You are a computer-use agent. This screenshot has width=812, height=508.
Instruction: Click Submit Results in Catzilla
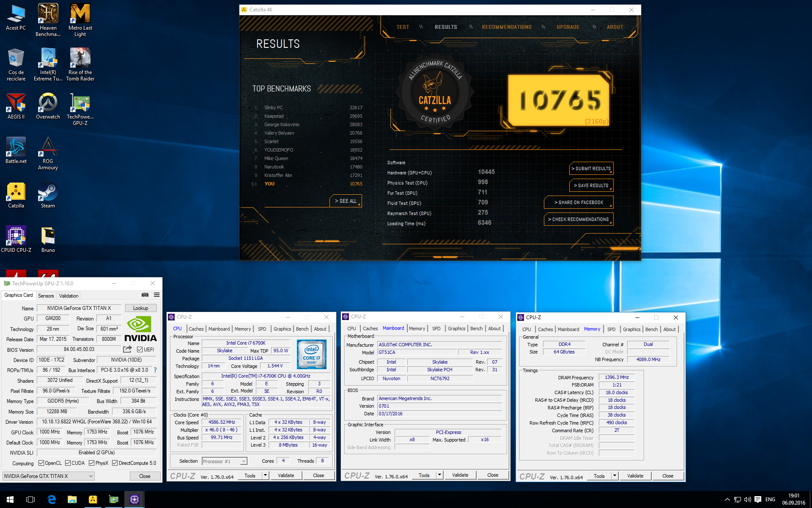(x=591, y=168)
